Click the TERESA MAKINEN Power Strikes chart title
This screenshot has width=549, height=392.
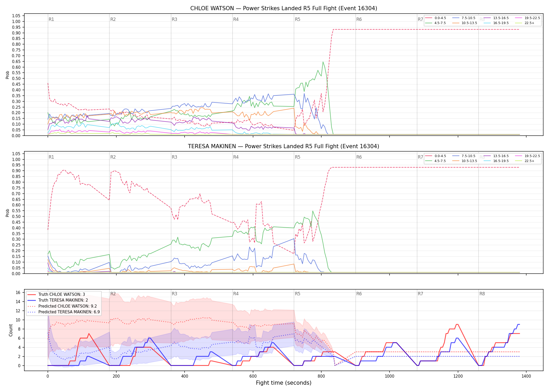click(284, 146)
